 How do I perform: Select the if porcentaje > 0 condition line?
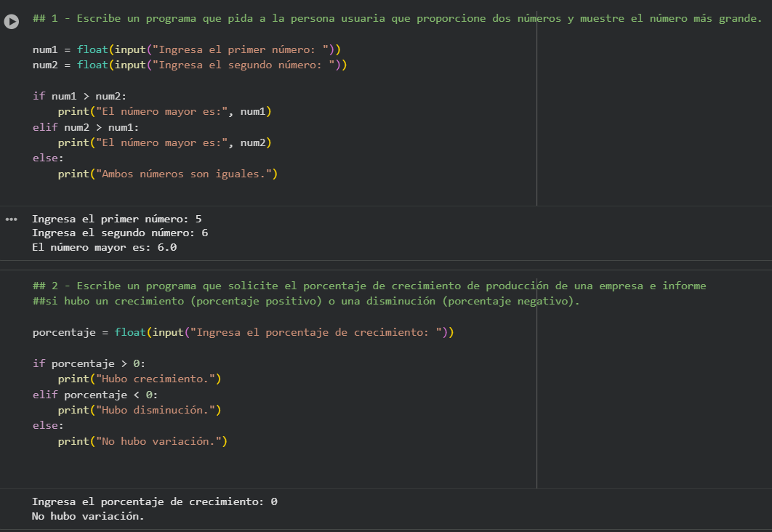87,363
